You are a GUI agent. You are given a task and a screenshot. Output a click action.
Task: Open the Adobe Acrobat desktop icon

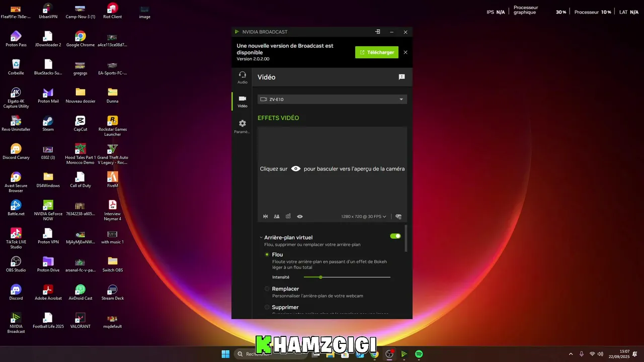(48, 293)
